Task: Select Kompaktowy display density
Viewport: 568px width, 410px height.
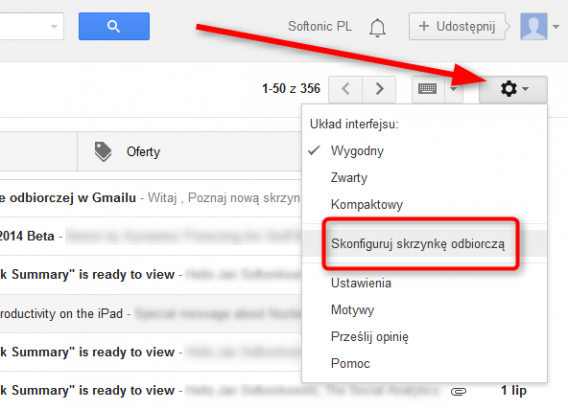Action: [x=424, y=204]
